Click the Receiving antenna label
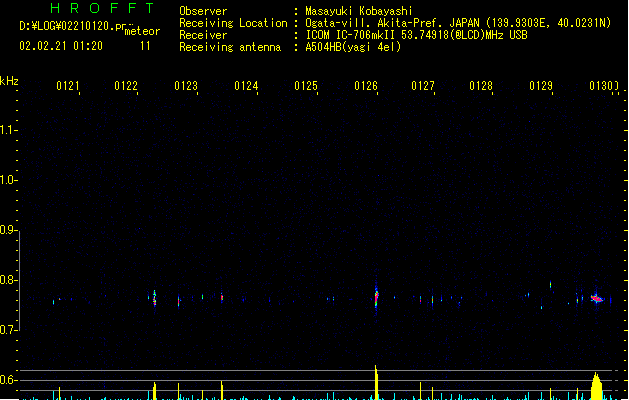 click(x=230, y=47)
